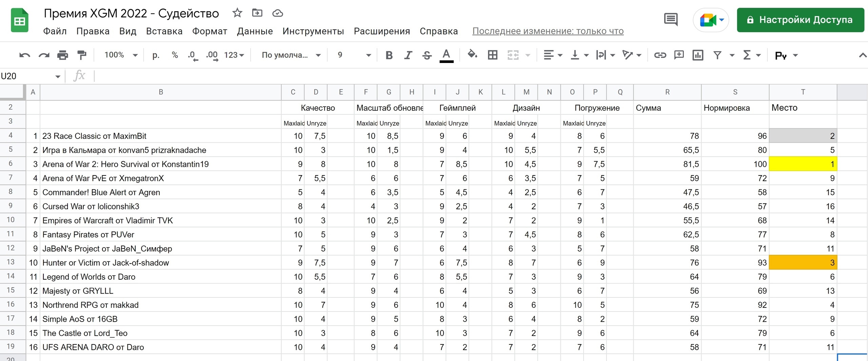Open comment history icon
This screenshot has width=868, height=361.
click(670, 20)
